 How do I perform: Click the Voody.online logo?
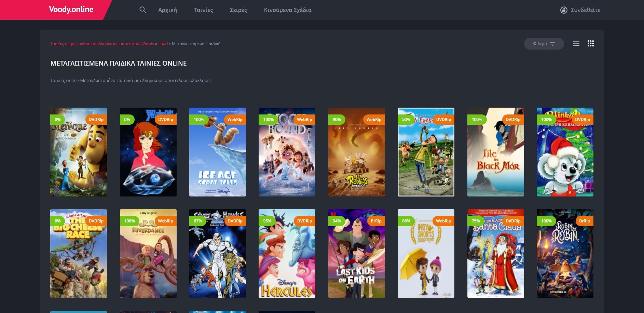[x=71, y=10]
